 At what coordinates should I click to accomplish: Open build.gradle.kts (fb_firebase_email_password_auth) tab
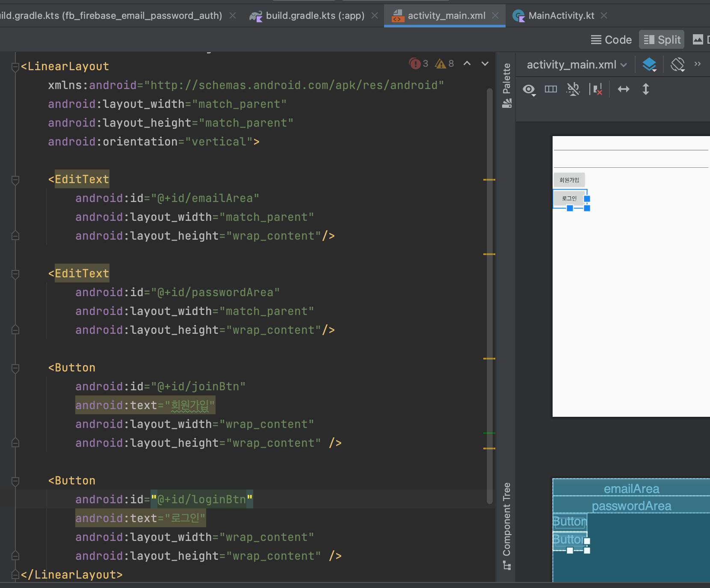click(111, 16)
